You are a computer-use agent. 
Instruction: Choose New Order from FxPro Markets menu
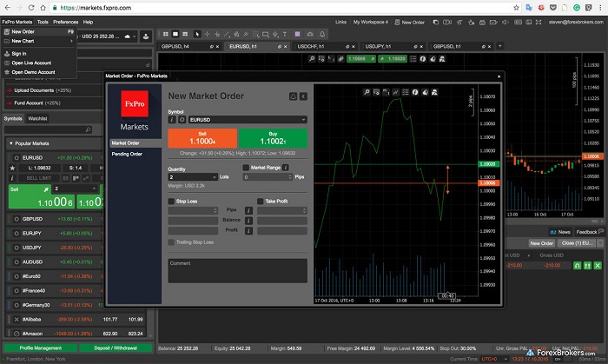[x=38, y=32]
